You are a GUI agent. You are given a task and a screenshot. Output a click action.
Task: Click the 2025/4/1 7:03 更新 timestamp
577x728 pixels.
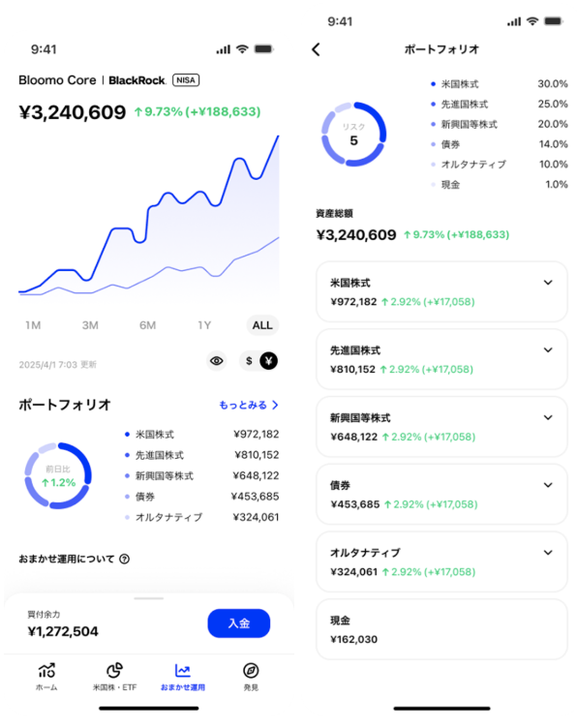tap(57, 364)
